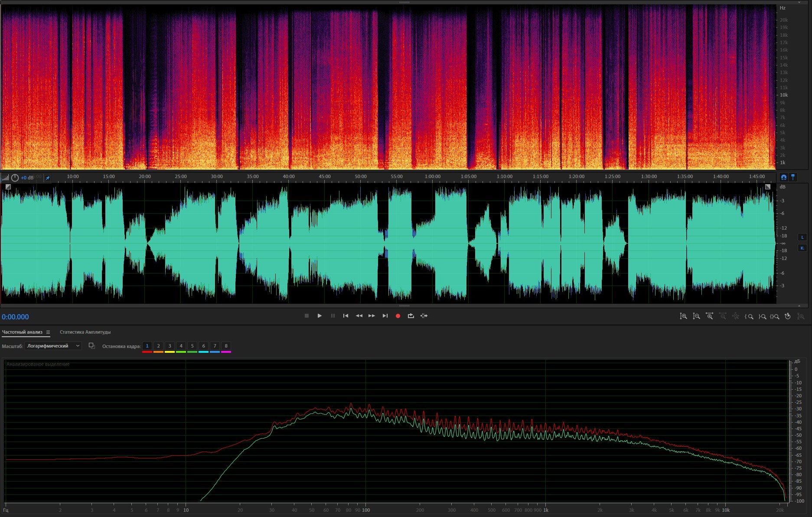
Task: Click the red Record button
Action: click(x=398, y=316)
